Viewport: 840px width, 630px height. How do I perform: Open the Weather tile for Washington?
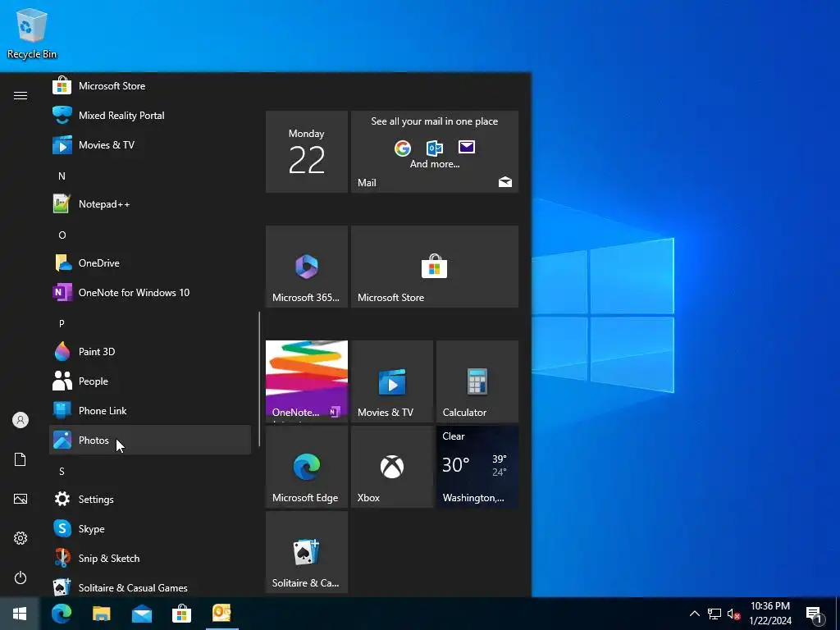(x=477, y=467)
